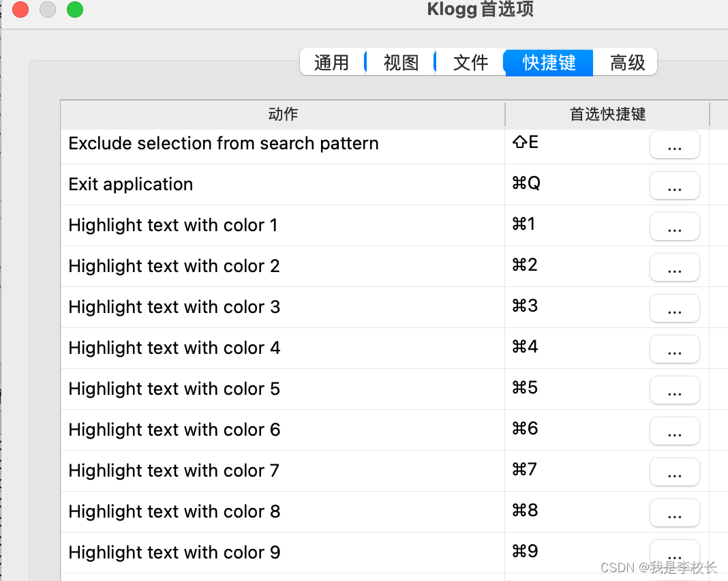Click ... next to ⌘5 shortcut

point(674,390)
